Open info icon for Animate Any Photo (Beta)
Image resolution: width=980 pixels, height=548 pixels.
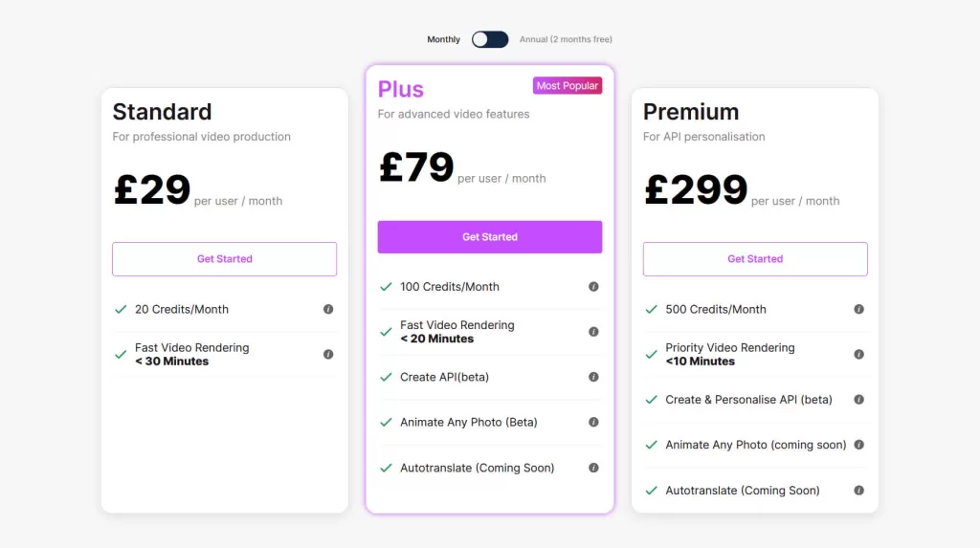click(593, 423)
